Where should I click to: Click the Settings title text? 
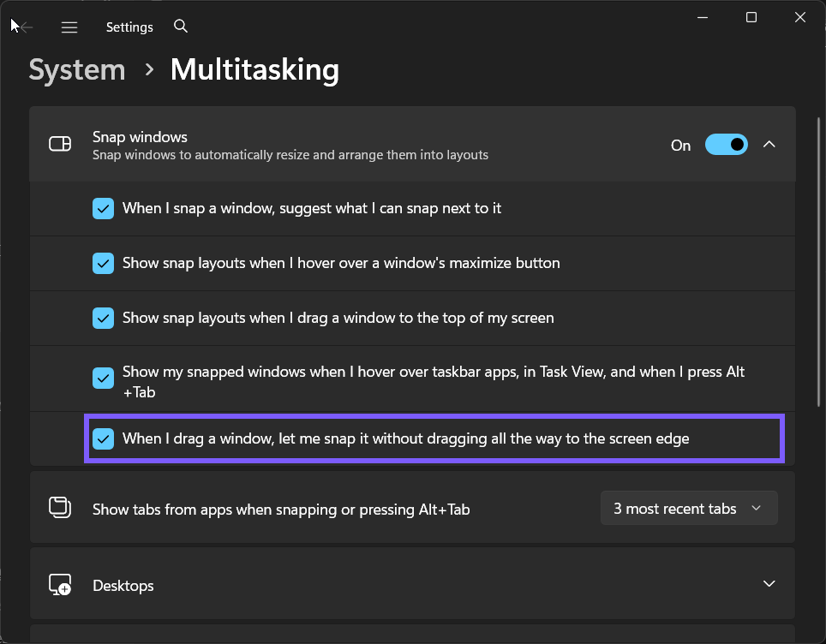coord(129,27)
